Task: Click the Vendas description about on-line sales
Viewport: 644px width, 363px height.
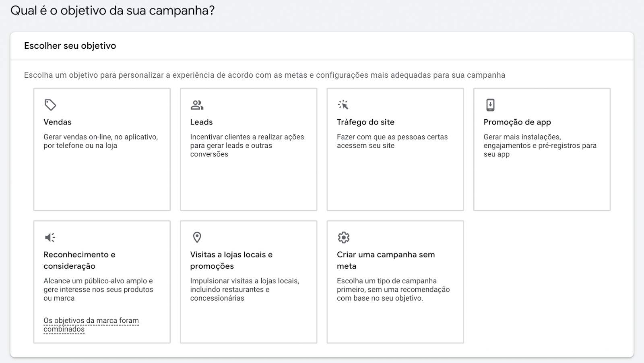Action: click(x=101, y=141)
